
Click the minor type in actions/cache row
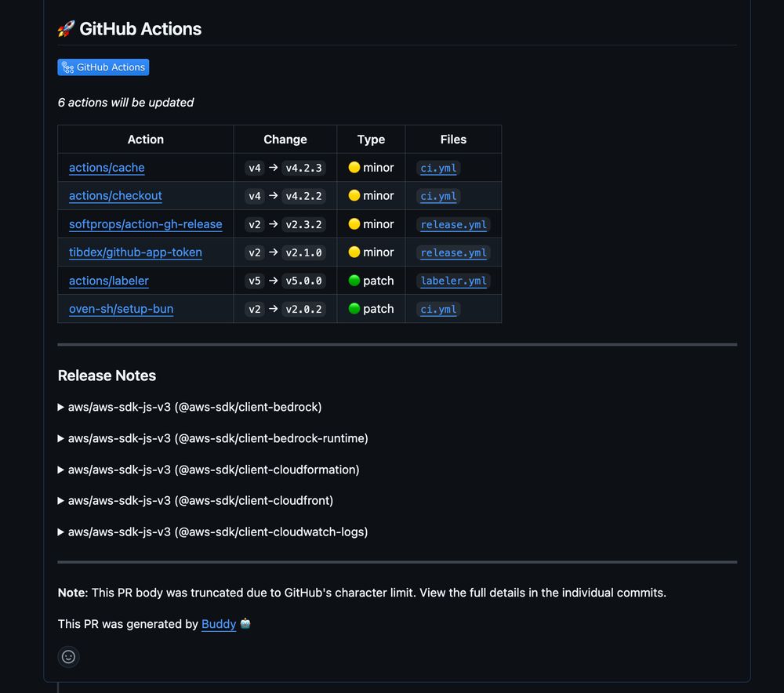[x=371, y=168]
